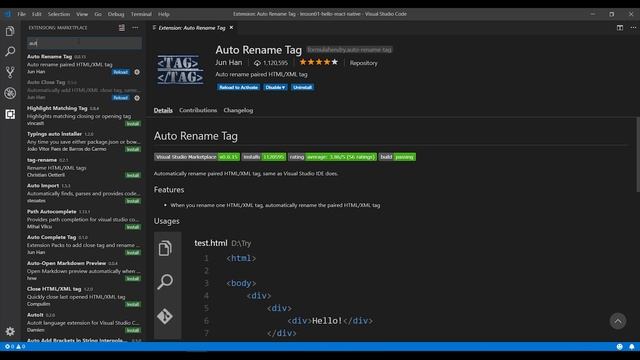Click the Reload to Activate button
Viewport: 640px width, 360px height.
[x=238, y=87]
